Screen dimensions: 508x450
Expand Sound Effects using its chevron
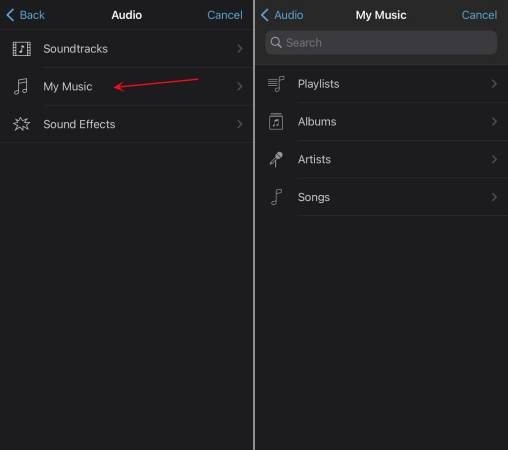coord(240,124)
